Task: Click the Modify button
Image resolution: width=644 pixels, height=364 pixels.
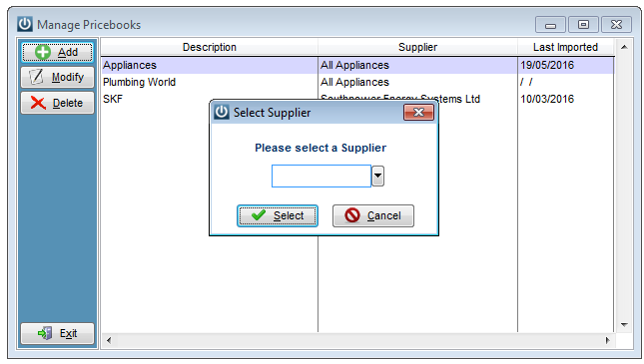Action: point(58,77)
